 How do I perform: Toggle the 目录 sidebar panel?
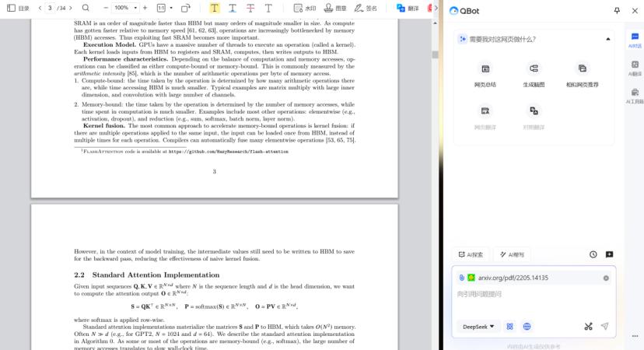18,8
